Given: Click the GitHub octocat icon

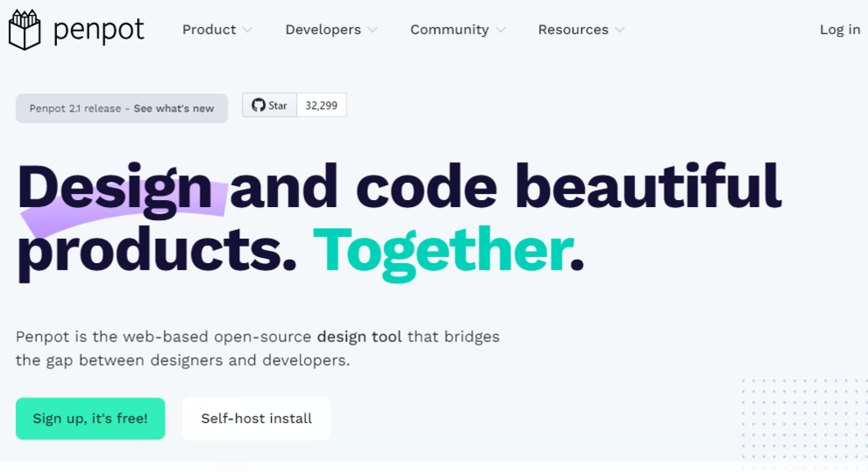Looking at the screenshot, I should point(258,105).
